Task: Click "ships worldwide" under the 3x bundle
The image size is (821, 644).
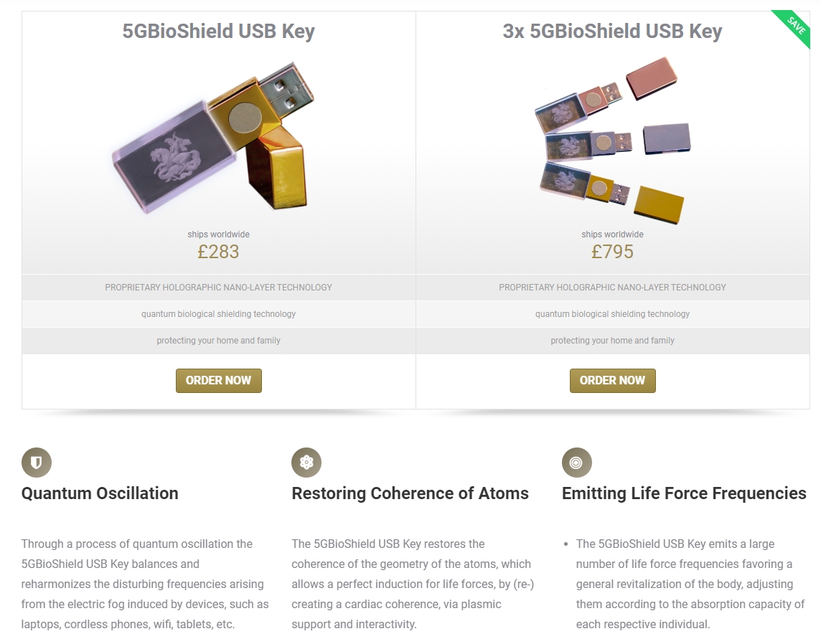Action: coord(612,235)
